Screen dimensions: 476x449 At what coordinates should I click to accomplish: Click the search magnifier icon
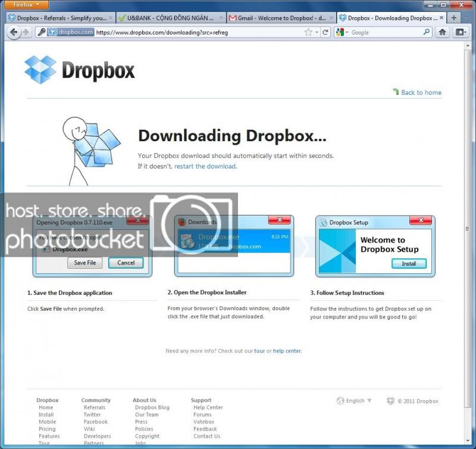[426, 32]
